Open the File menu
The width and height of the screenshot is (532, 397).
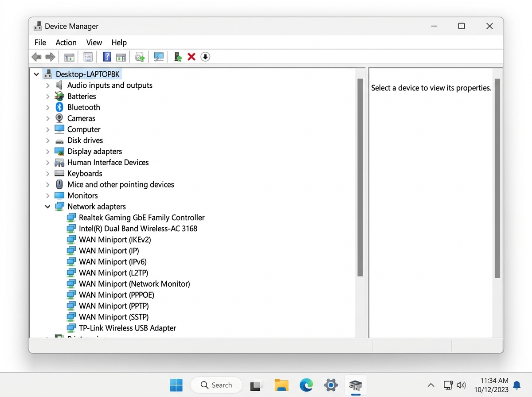click(x=40, y=43)
